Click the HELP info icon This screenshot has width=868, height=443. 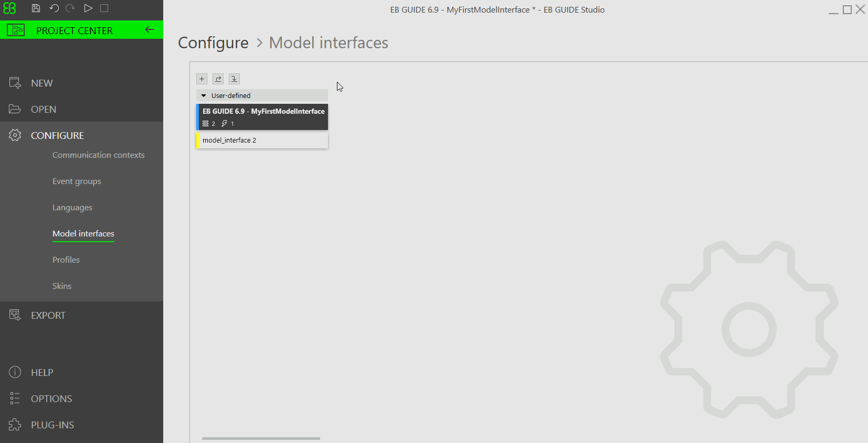pos(15,372)
